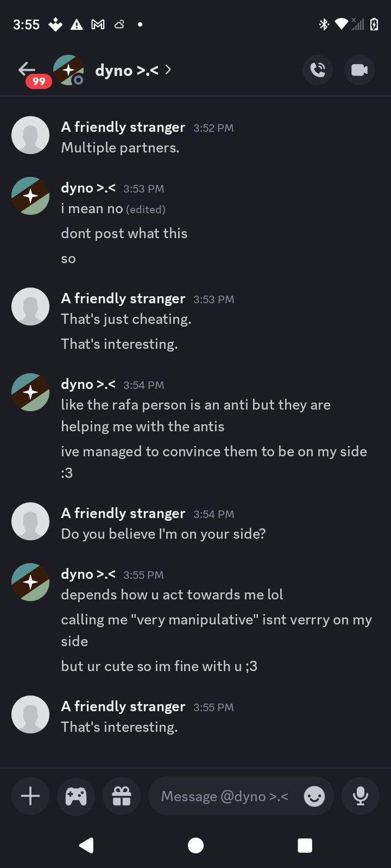Open the game controller apps launcher
The image size is (391, 868).
(x=76, y=796)
